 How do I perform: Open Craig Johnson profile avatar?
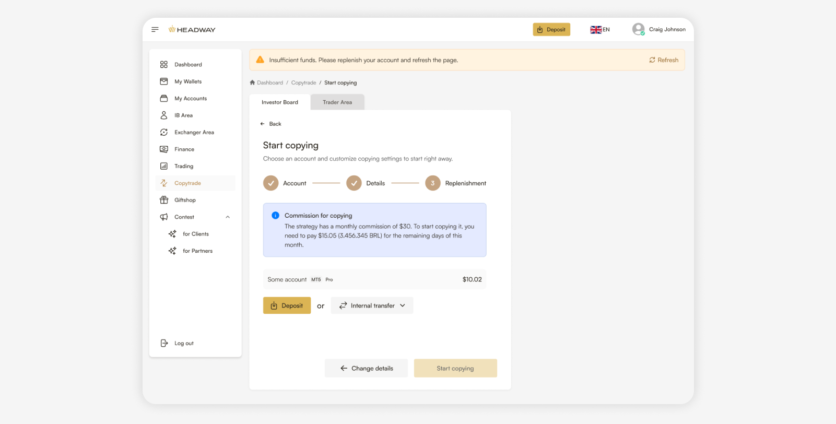tap(638, 30)
